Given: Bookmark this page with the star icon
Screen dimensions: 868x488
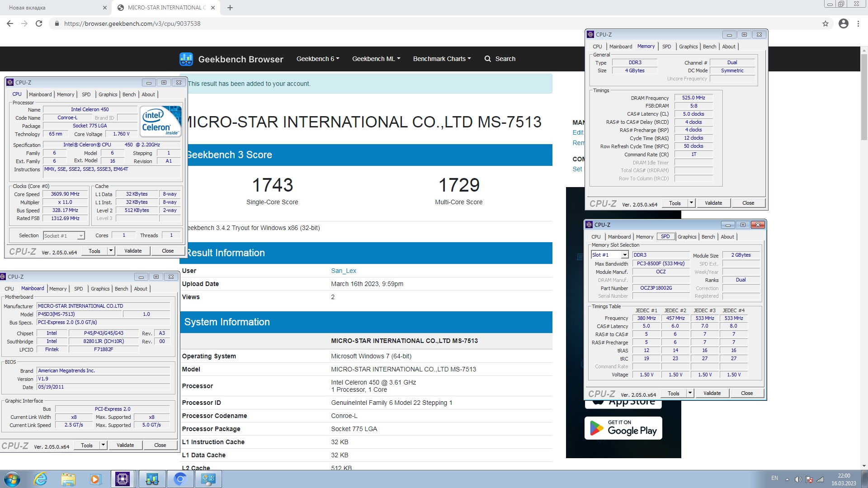Looking at the screenshot, I should pos(826,23).
